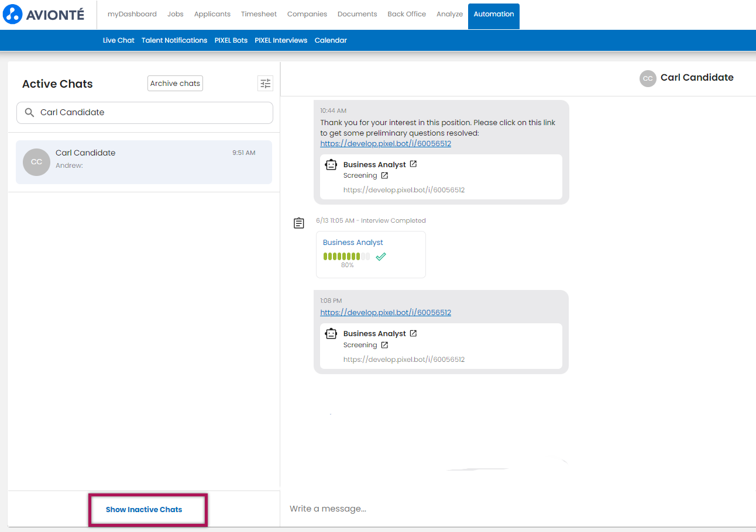Open external link icon beside second Business Analyst

(413, 334)
